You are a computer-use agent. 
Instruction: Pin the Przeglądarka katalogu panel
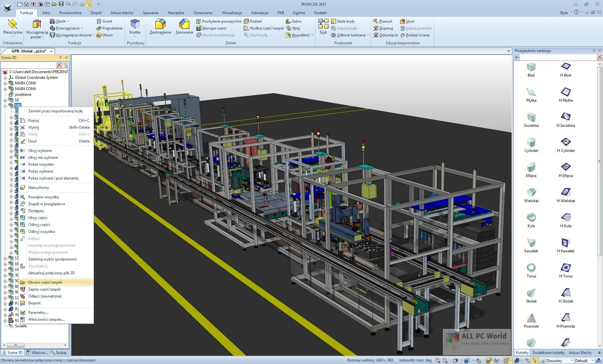[x=594, y=51]
